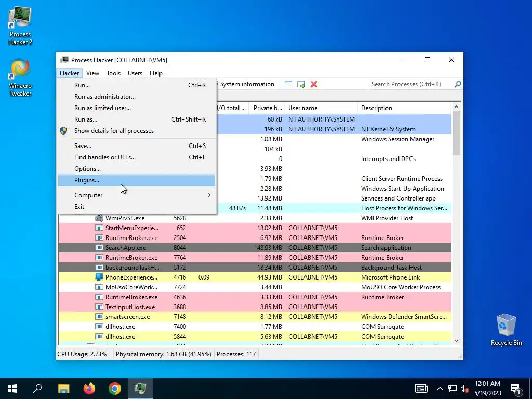Select Run as... menu entry
The width and height of the screenshot is (532, 399).
pyautogui.click(x=137, y=119)
